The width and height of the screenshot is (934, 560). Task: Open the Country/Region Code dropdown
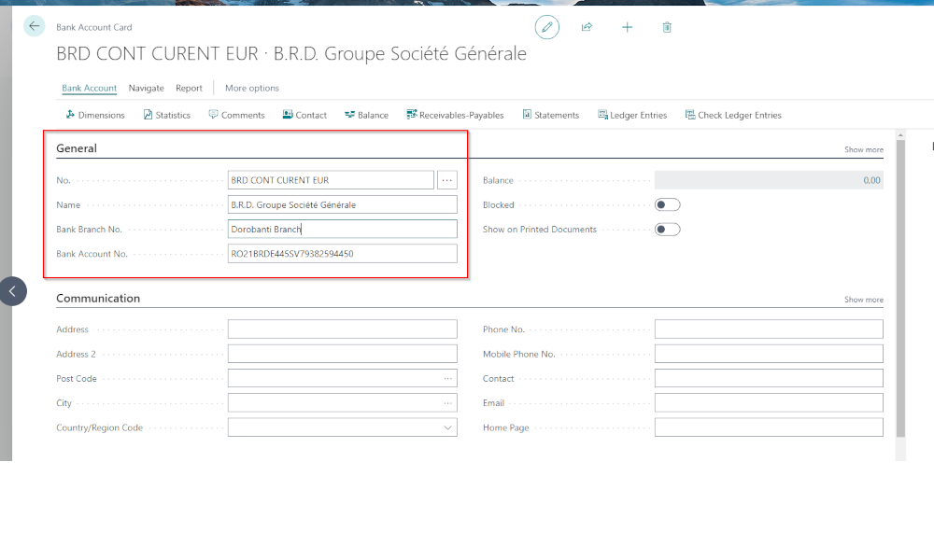coord(447,427)
